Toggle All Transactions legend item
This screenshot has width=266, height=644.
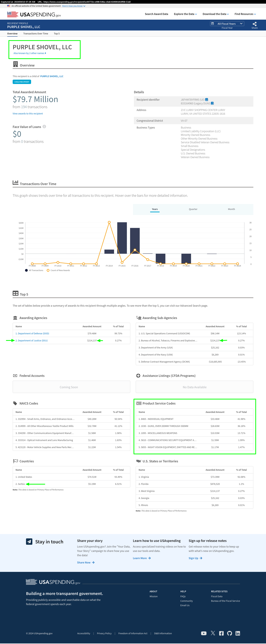(x=34, y=270)
